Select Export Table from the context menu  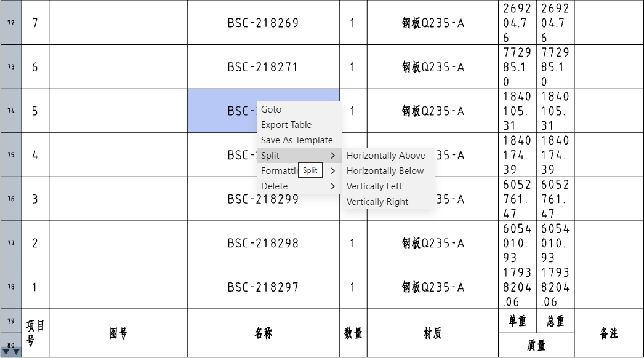click(286, 125)
